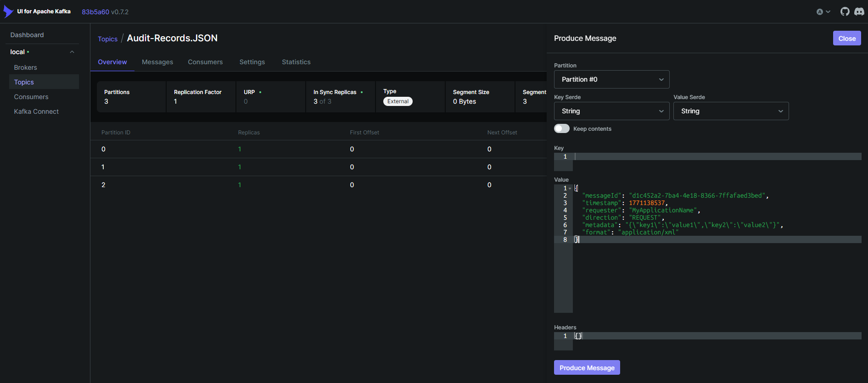Open the Statistics tab
The width and height of the screenshot is (868, 383).
pyautogui.click(x=296, y=62)
